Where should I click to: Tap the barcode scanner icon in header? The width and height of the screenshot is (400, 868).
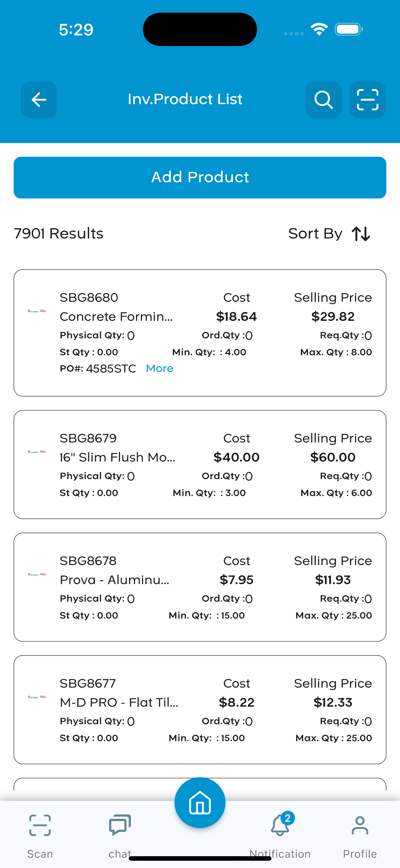pyautogui.click(x=368, y=100)
